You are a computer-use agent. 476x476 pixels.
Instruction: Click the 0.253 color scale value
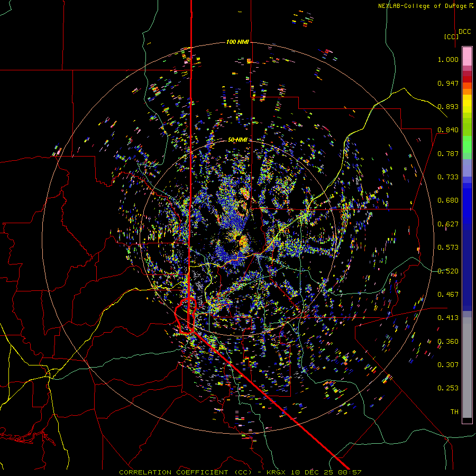(448, 388)
